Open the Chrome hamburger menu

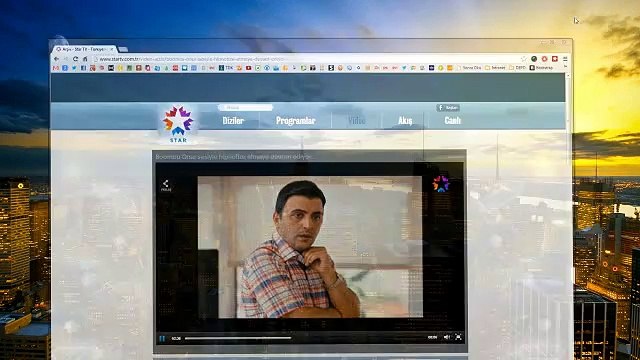click(565, 59)
